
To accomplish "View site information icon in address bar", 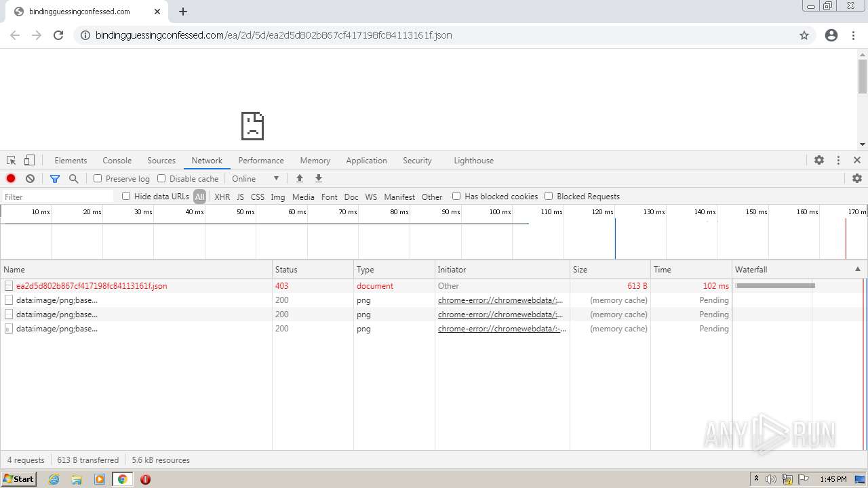I will (85, 35).
